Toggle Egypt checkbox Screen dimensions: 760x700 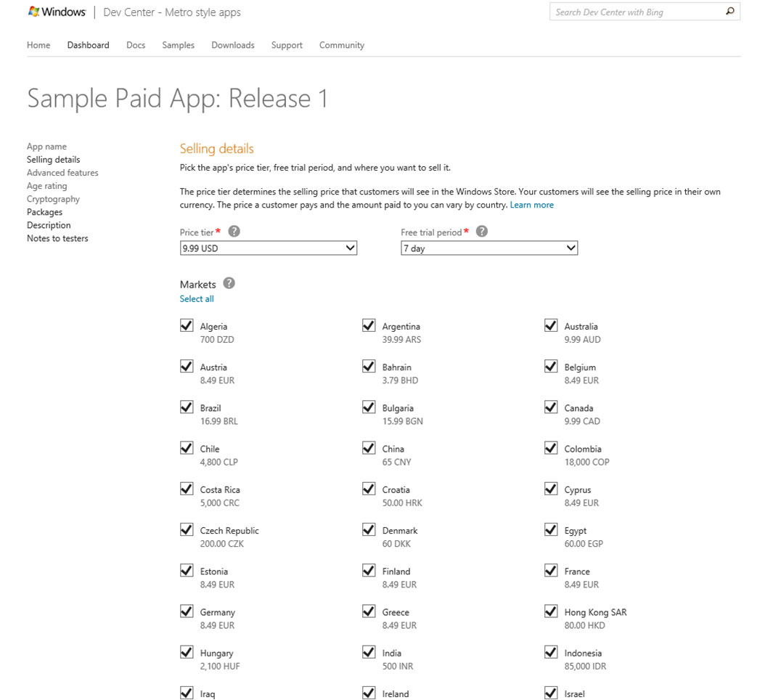tap(551, 529)
